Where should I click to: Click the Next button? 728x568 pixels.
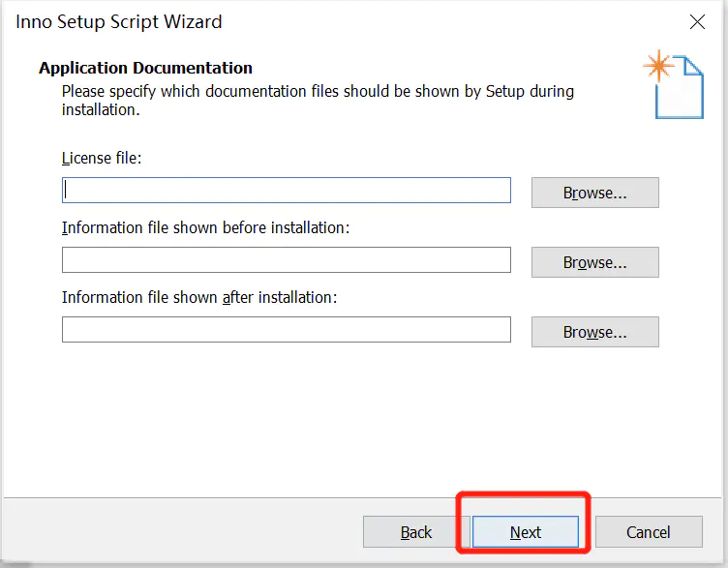pos(525,532)
